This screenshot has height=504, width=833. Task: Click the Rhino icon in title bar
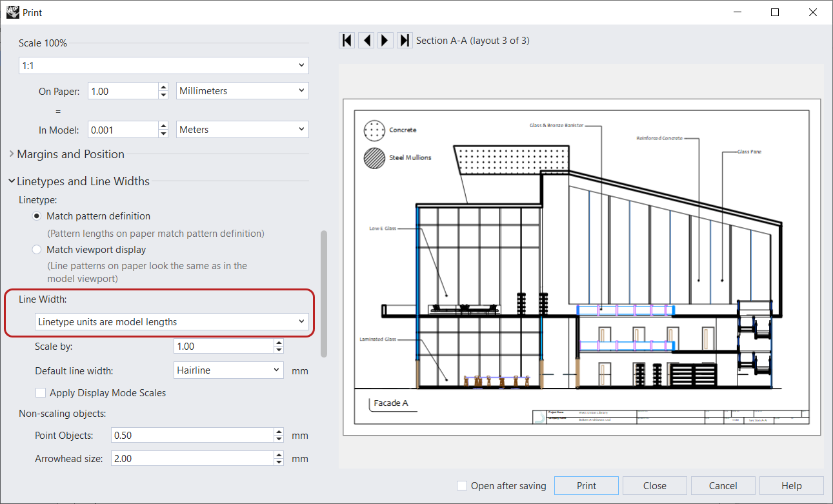[x=12, y=12]
